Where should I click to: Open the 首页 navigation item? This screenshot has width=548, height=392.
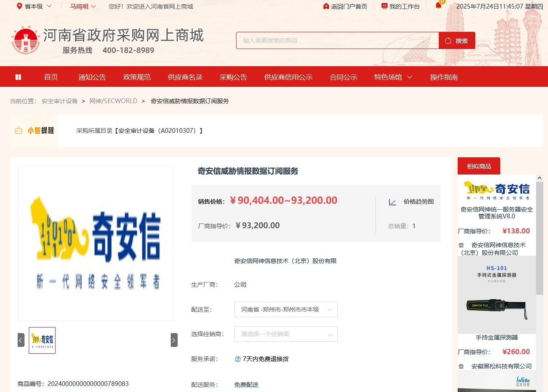tap(51, 77)
